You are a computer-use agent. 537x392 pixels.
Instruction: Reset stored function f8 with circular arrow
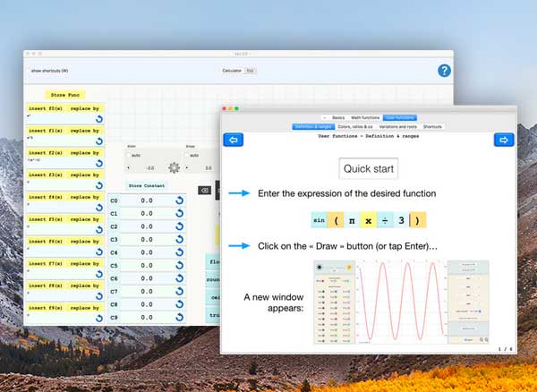[x=99, y=296]
